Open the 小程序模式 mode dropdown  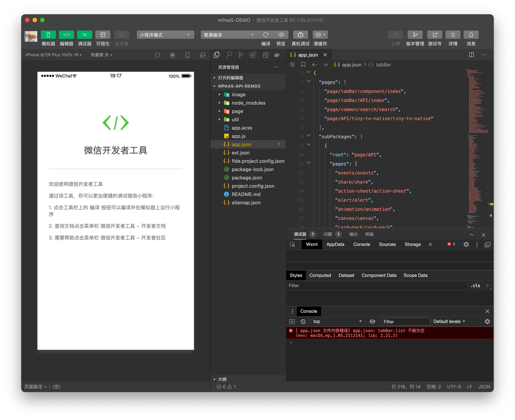pyautogui.click(x=165, y=35)
